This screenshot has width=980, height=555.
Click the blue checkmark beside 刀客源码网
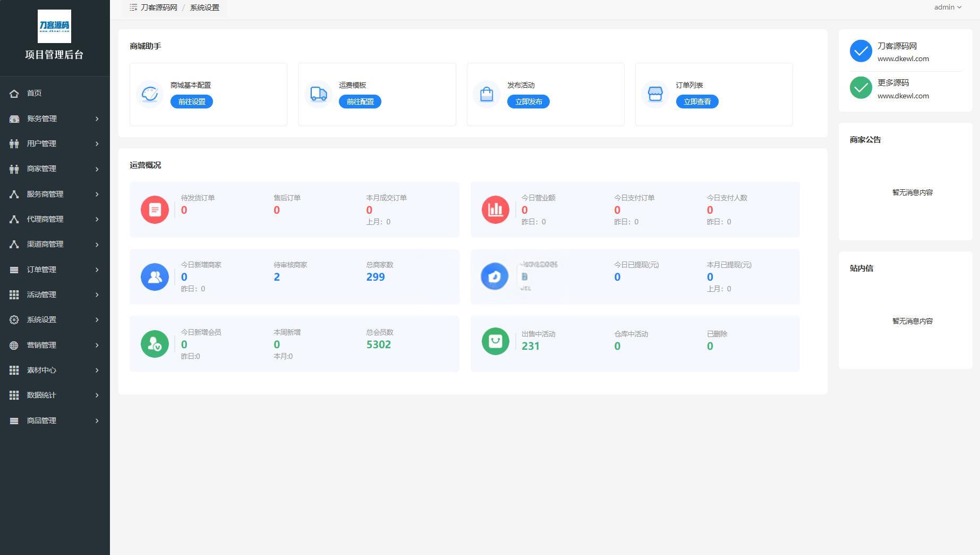[861, 51]
